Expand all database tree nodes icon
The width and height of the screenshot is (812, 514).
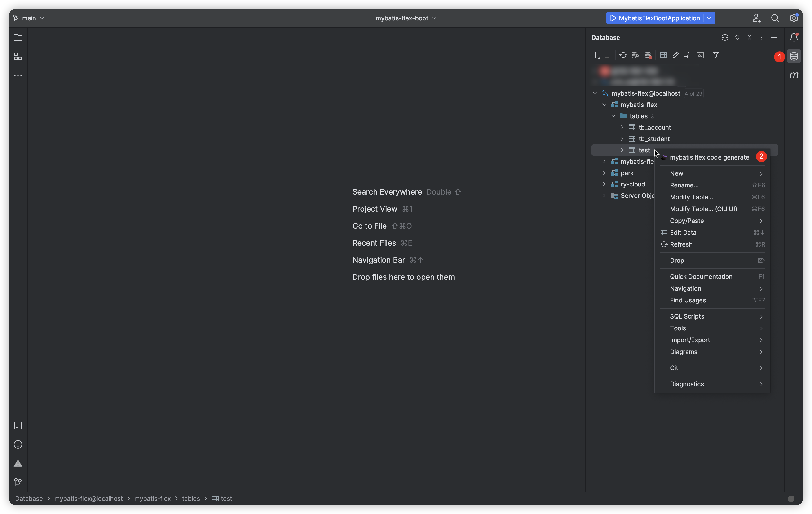(x=737, y=37)
